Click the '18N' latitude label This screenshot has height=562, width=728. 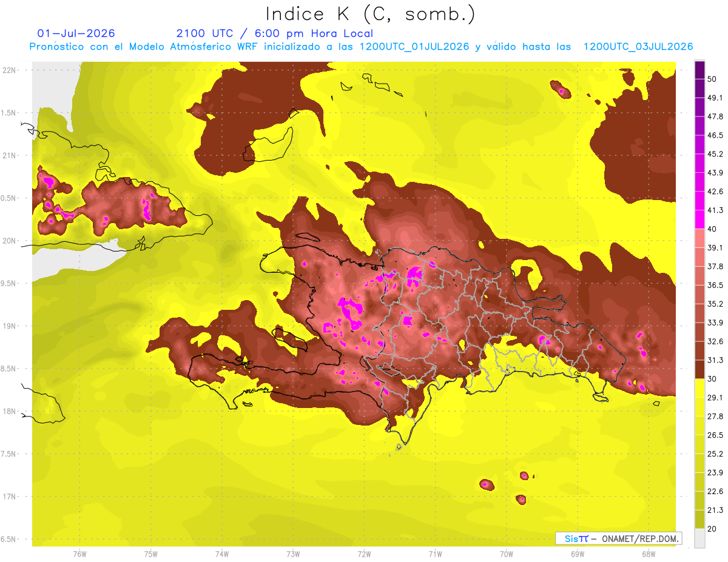coord(10,412)
